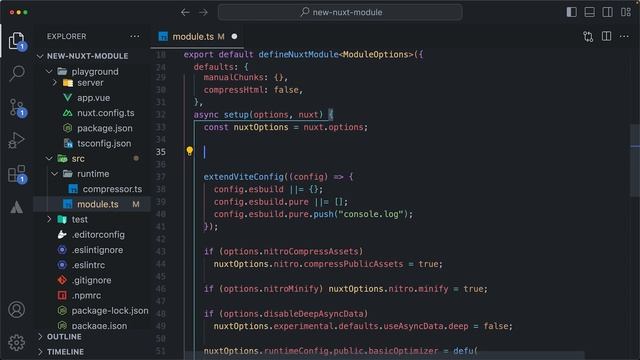Expand the server folder
The width and height of the screenshot is (640, 360).
click(x=55, y=83)
